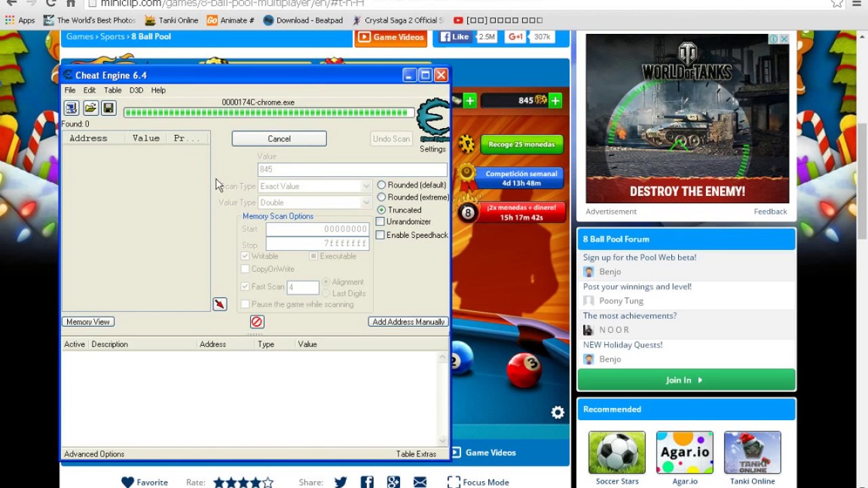Close the World of Tanks ad
The image size is (868, 488).
click(x=784, y=39)
